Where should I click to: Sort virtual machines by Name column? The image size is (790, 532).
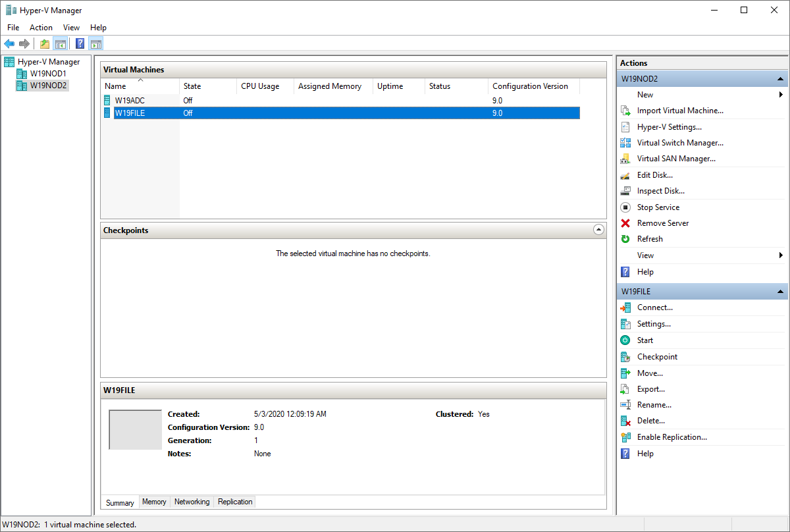(x=140, y=86)
